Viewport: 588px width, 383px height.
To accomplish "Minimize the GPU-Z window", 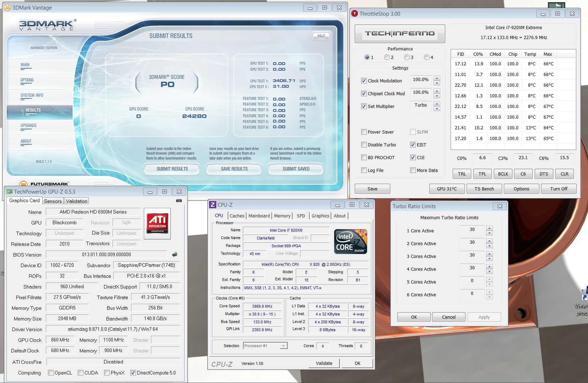I will (x=150, y=191).
